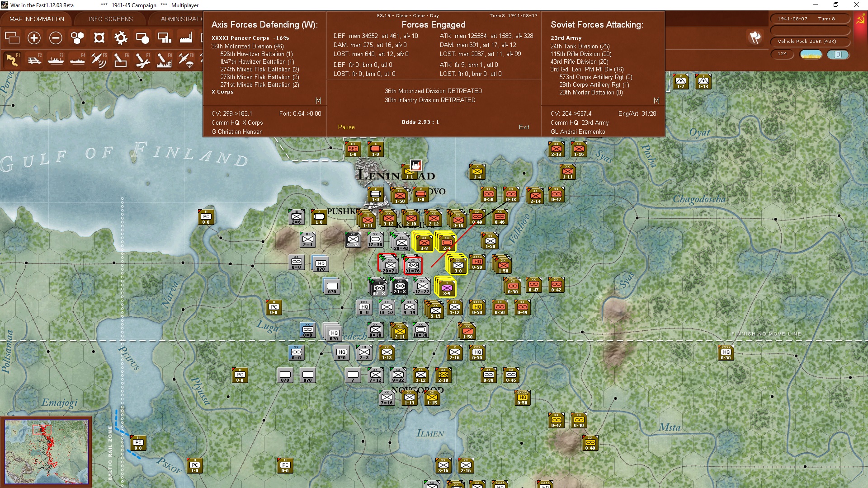Image resolution: width=868 pixels, height=488 pixels.
Task: Switch to the INFO SCREENS tab
Action: click(111, 19)
